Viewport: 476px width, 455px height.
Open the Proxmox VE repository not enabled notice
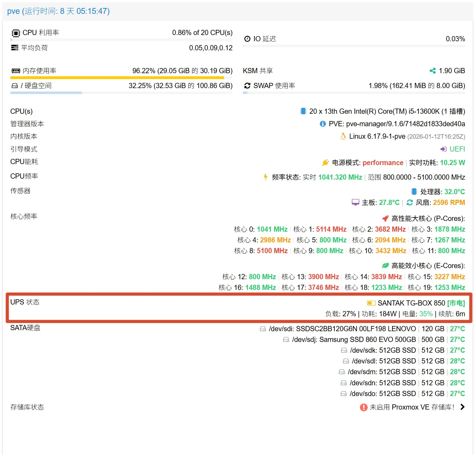(412, 407)
